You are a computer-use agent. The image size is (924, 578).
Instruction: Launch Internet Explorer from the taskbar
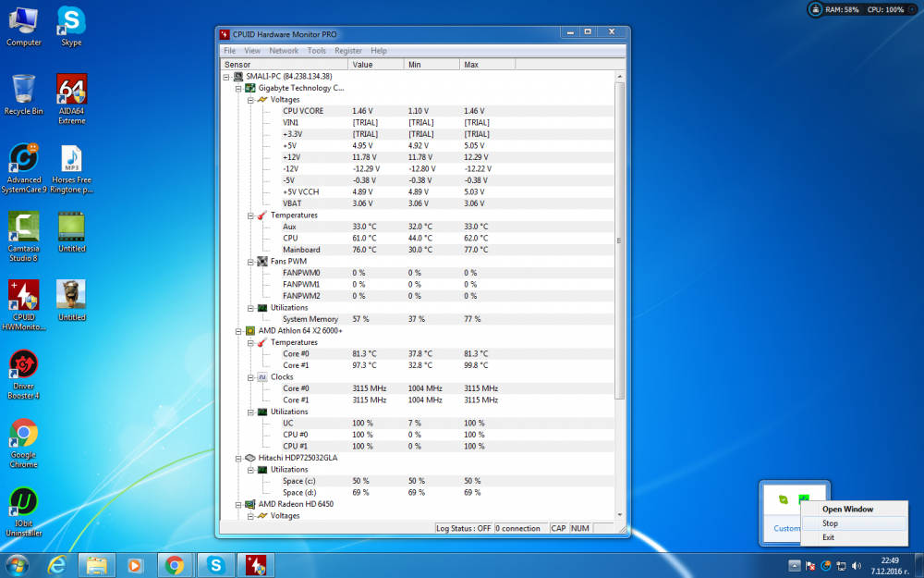click(x=57, y=566)
